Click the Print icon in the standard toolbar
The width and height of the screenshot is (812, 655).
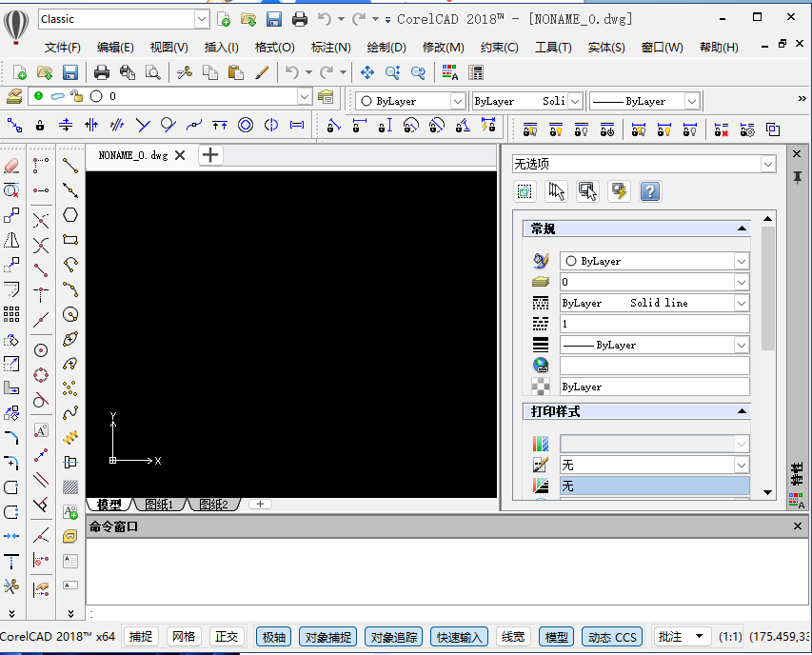pyautogui.click(x=102, y=72)
